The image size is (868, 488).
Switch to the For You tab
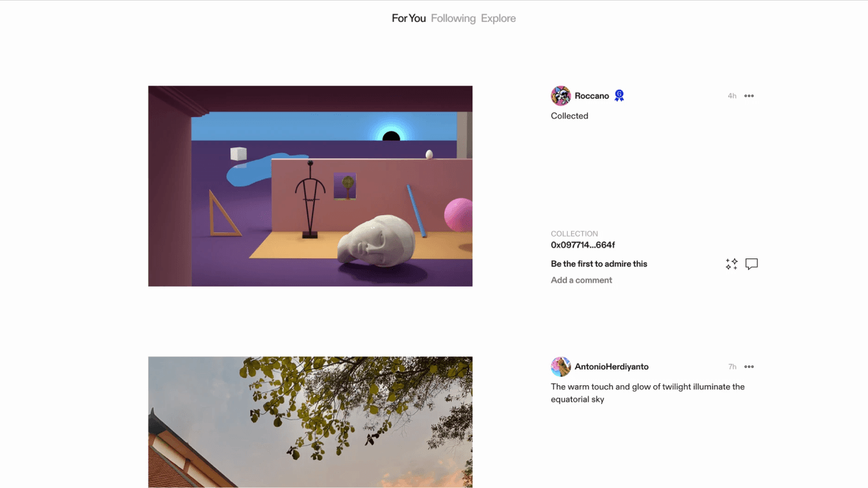point(409,19)
